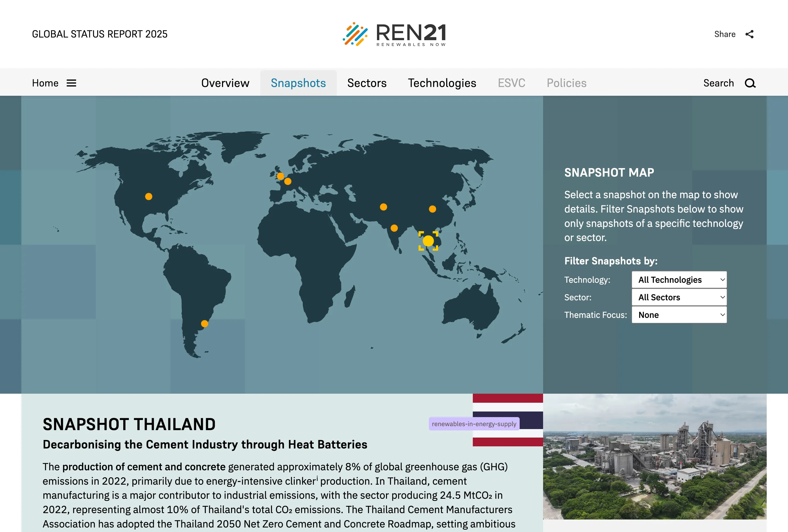Click the search magnifier icon

point(750,83)
